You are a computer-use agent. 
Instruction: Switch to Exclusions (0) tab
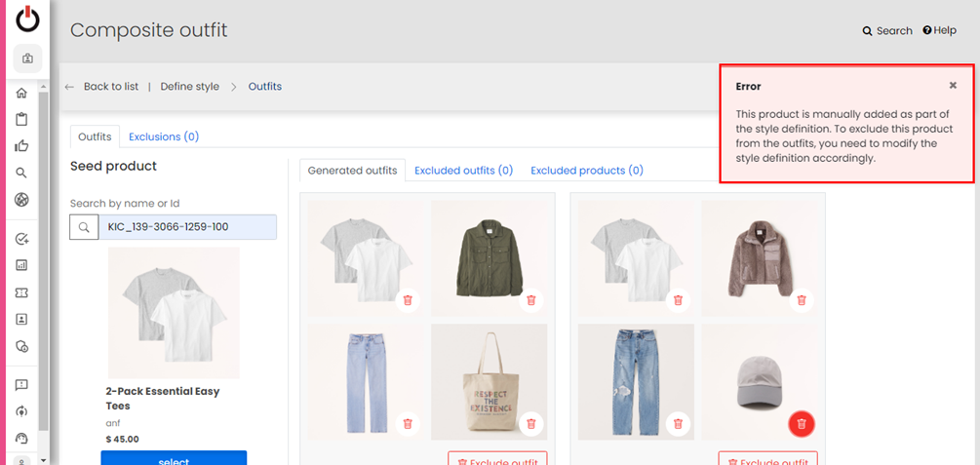164,136
